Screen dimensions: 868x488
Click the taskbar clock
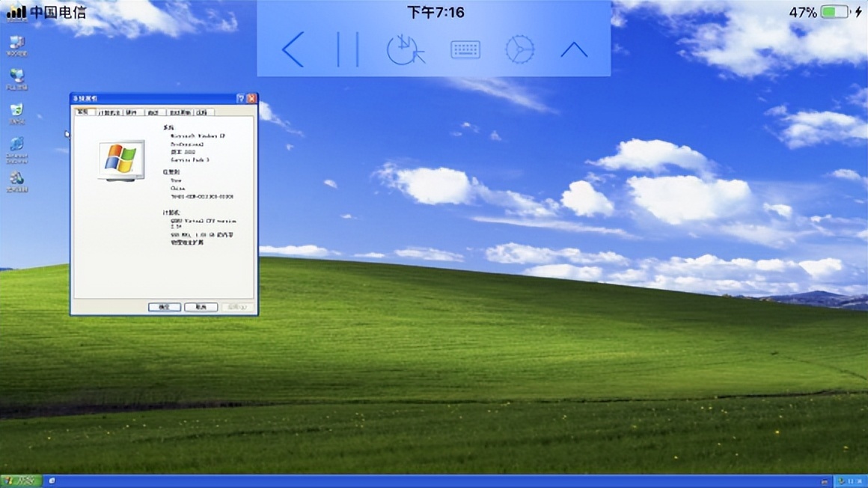point(856,481)
